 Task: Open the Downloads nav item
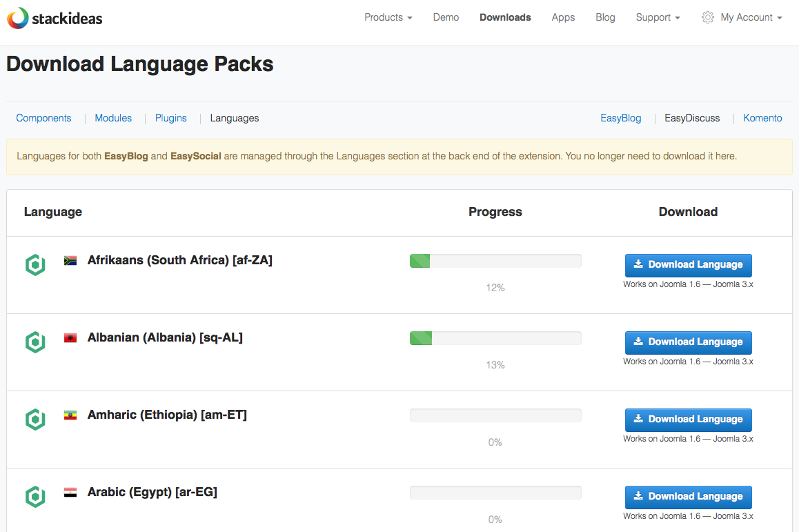coord(505,17)
